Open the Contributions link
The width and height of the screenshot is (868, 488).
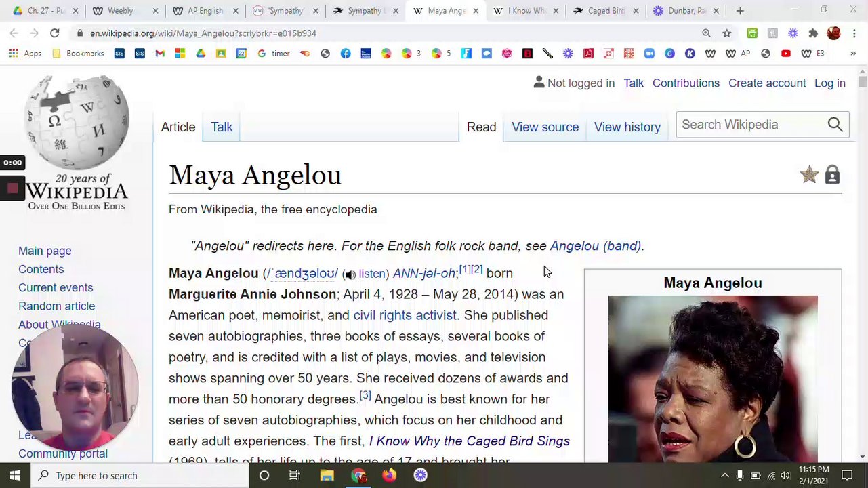(686, 83)
